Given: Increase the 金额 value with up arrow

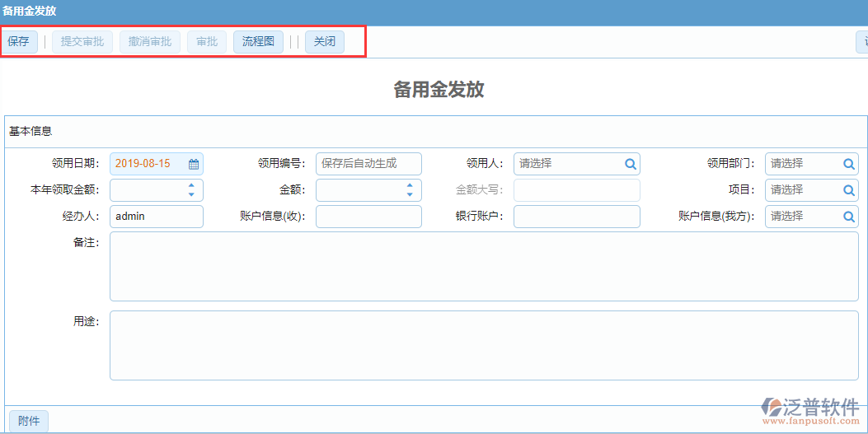Looking at the screenshot, I should (x=410, y=186).
